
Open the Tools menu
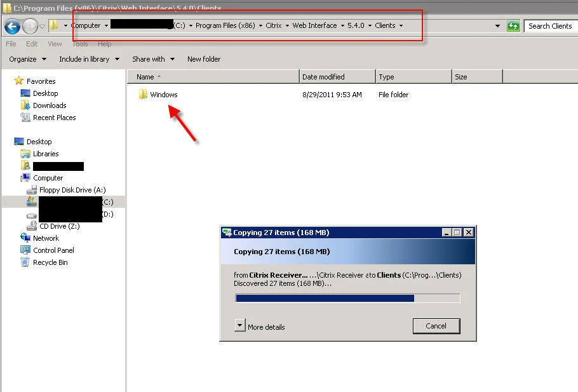pos(80,44)
